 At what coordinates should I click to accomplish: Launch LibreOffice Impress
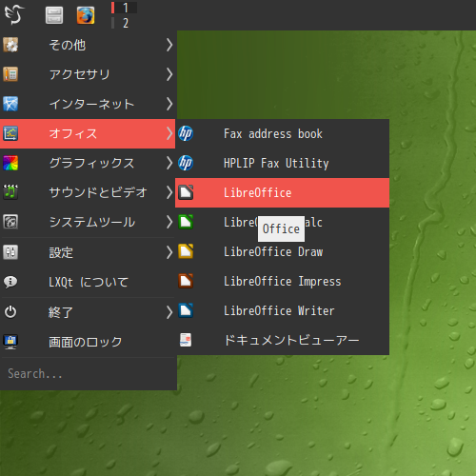point(282,281)
